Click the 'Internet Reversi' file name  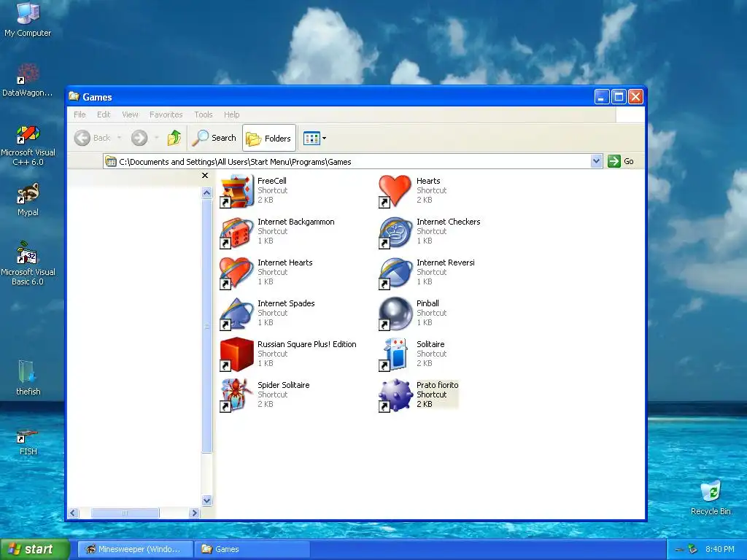(446, 262)
